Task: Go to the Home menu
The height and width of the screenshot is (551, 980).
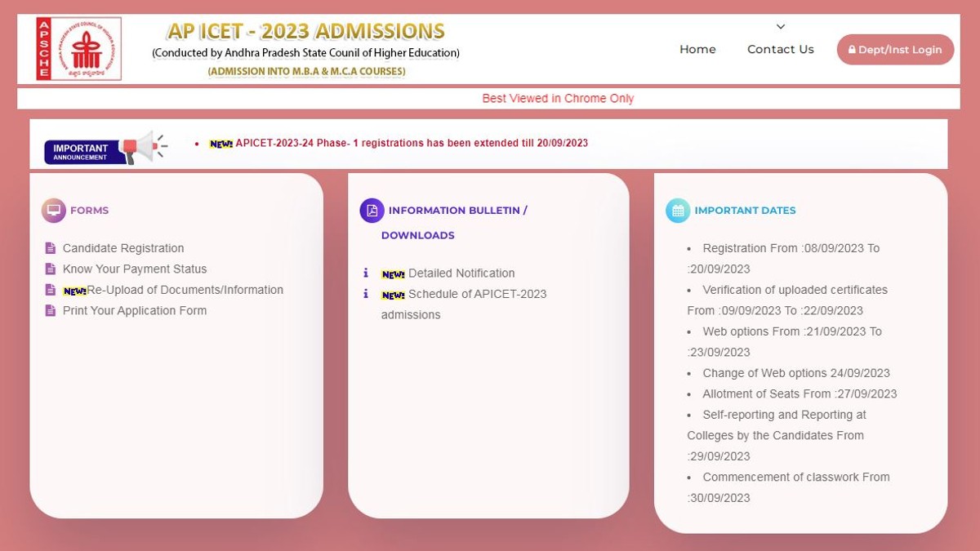Action: [697, 49]
